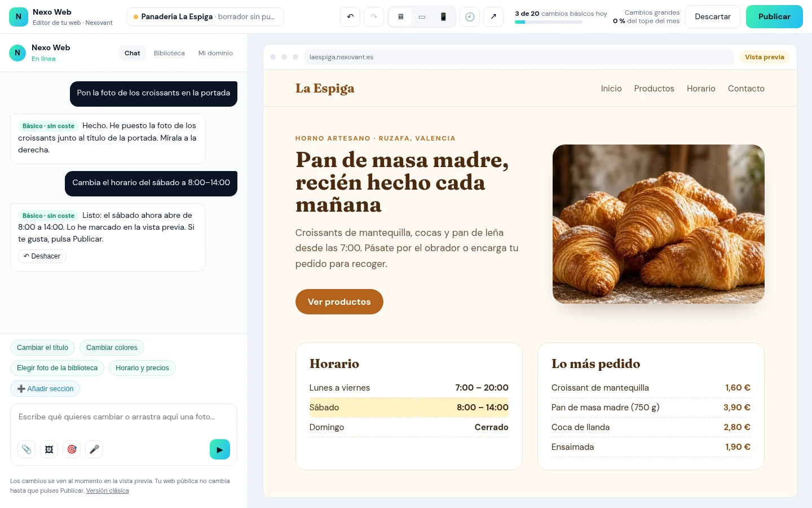
Task: Click the first Básico · sin coste badge
Action: coord(48,126)
